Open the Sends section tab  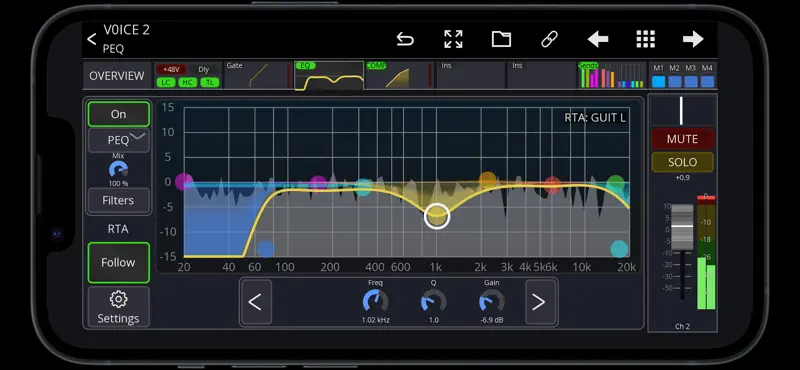(x=611, y=76)
